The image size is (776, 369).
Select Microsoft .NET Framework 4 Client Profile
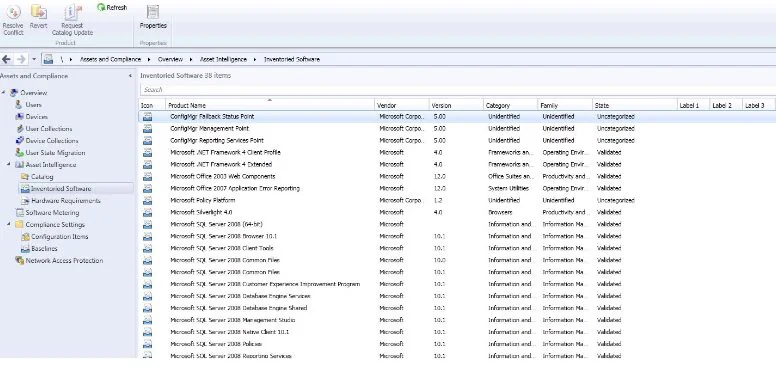225,152
